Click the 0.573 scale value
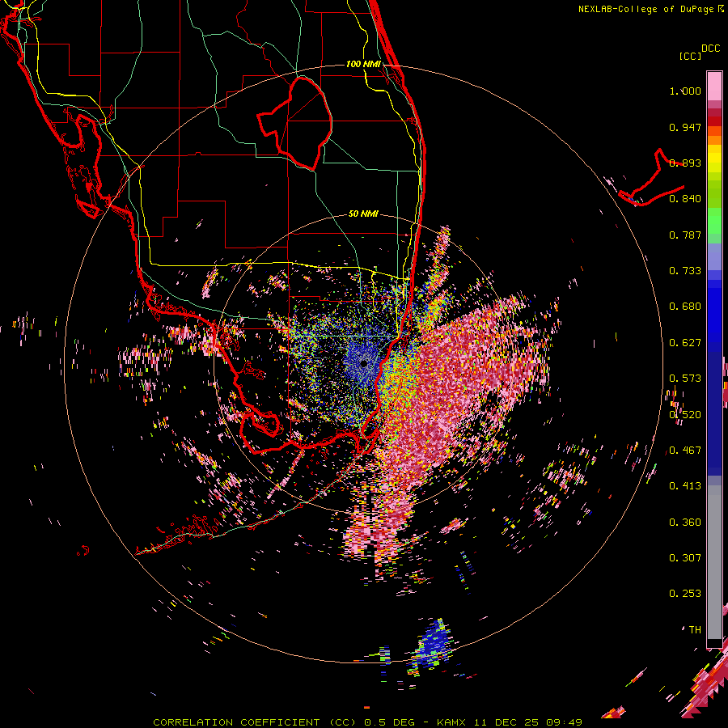Viewport: 728px width, 728px height. click(685, 379)
